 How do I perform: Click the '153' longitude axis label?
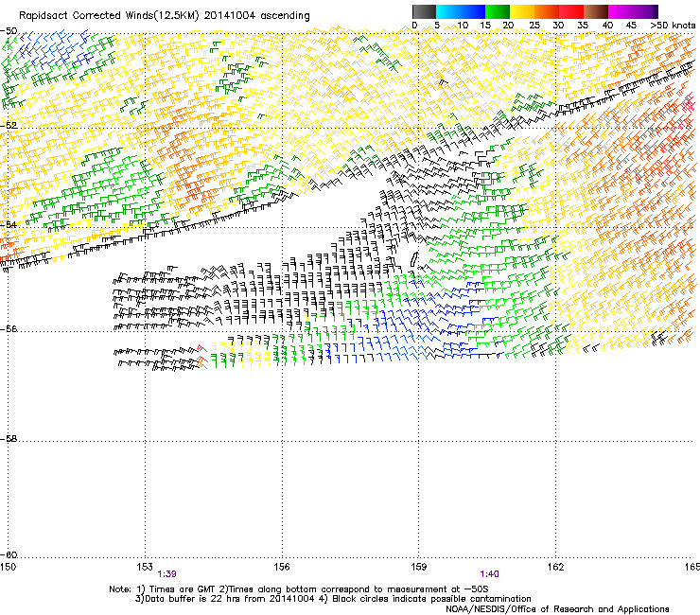click(x=145, y=567)
